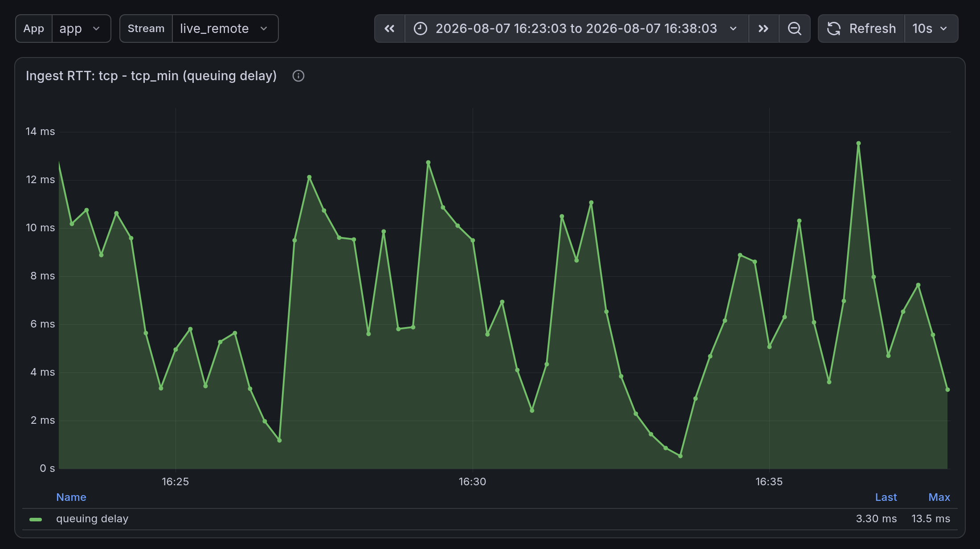The height and width of the screenshot is (549, 980).
Task: Click the 0 s y-axis label
Action: [x=47, y=468]
